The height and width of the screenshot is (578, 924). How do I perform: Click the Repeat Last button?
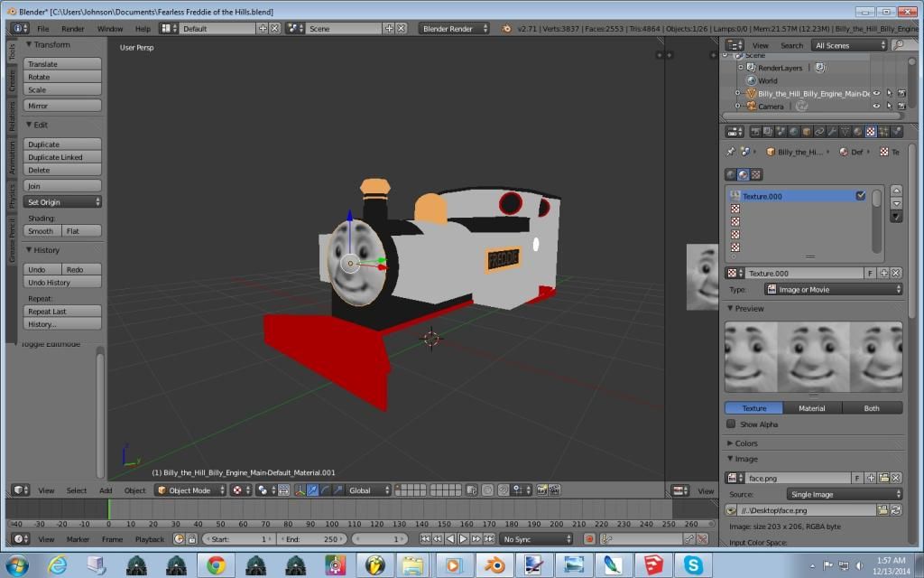62,312
